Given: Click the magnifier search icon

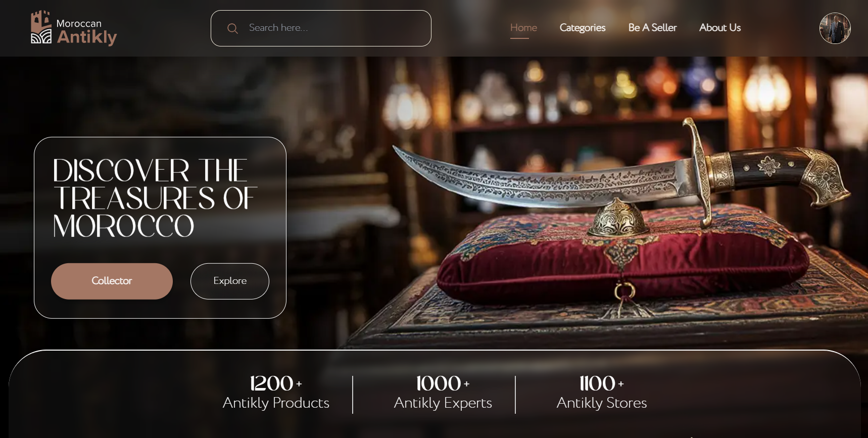Looking at the screenshot, I should pos(232,28).
